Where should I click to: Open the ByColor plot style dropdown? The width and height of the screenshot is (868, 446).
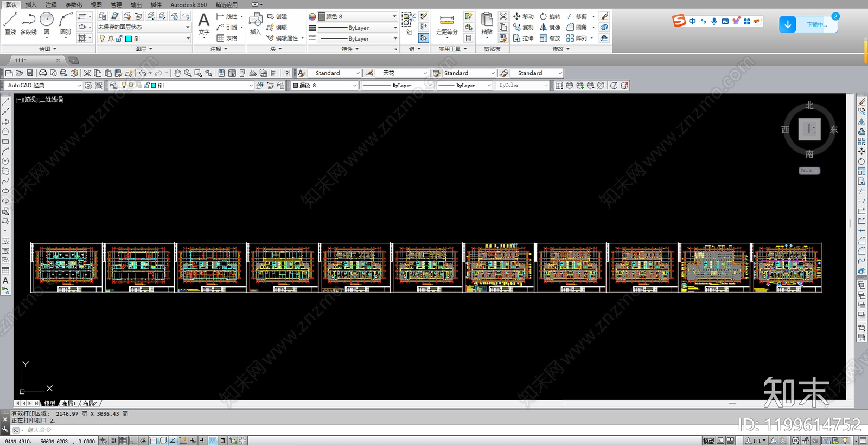pyautogui.click(x=523, y=85)
